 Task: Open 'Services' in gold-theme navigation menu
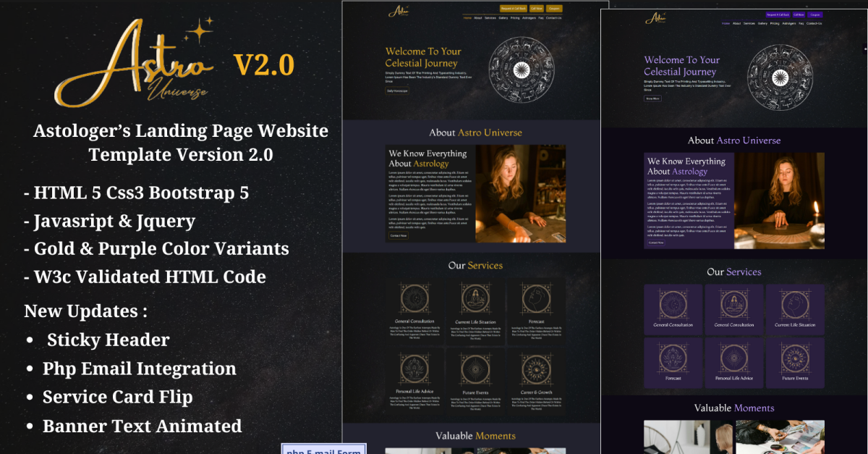click(x=490, y=18)
